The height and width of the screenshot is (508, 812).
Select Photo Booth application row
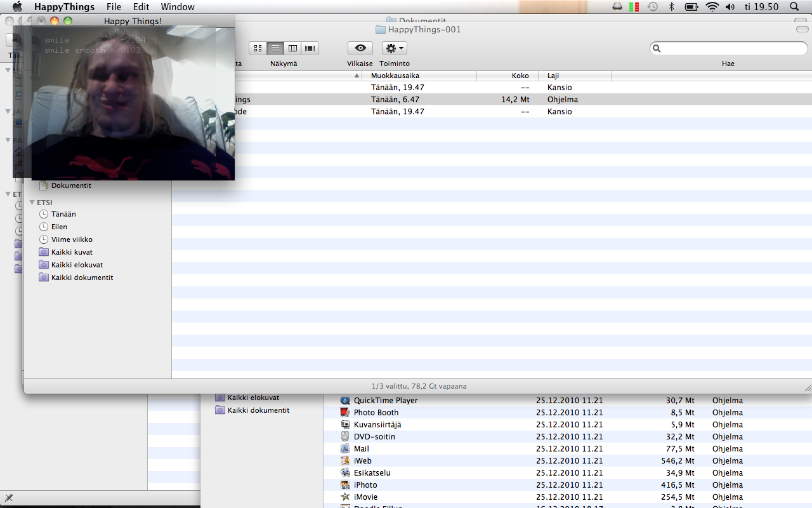coord(376,413)
